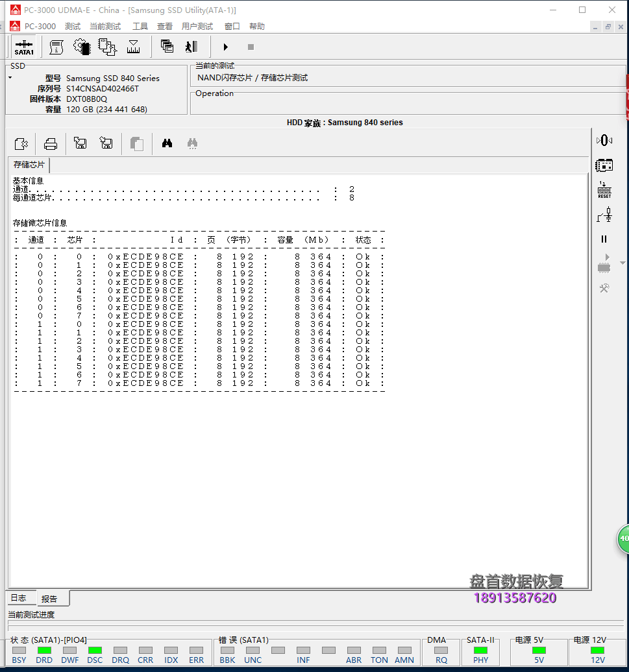Click the current test progress bar
This screenshot has height=672, width=629.
[315, 625]
